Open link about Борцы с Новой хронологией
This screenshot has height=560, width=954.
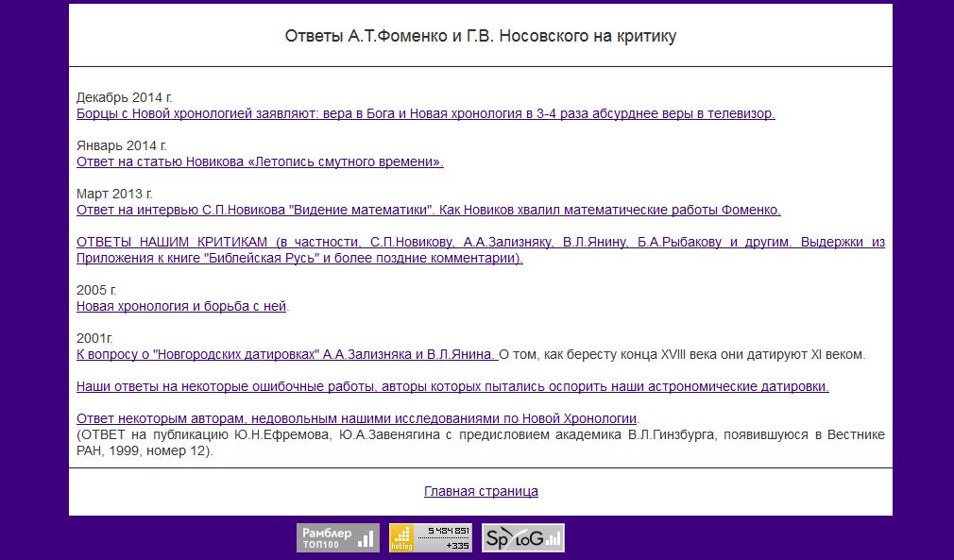point(425,113)
